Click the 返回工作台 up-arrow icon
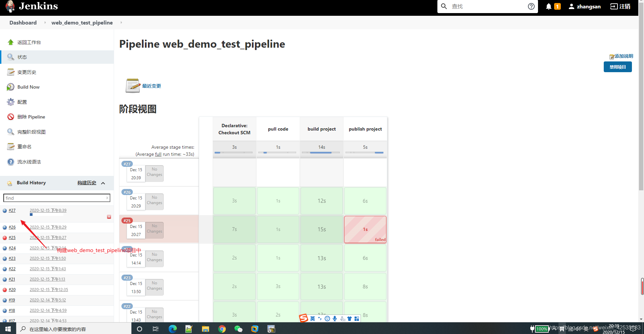 [11, 42]
